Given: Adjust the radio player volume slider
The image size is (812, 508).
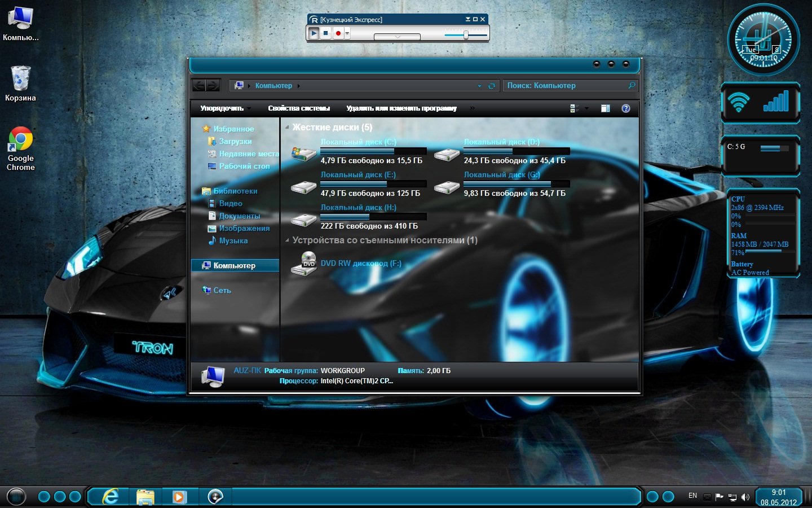Looking at the screenshot, I should tap(466, 35).
